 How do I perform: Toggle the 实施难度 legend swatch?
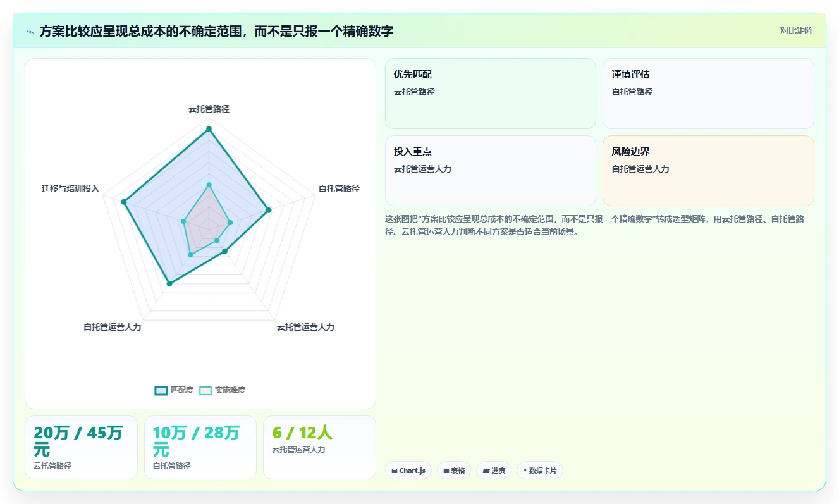pos(205,390)
